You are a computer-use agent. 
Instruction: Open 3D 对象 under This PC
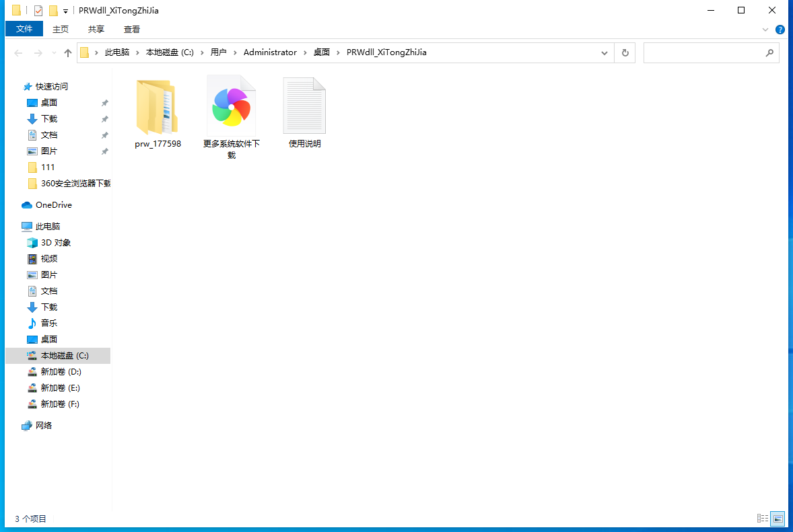56,243
